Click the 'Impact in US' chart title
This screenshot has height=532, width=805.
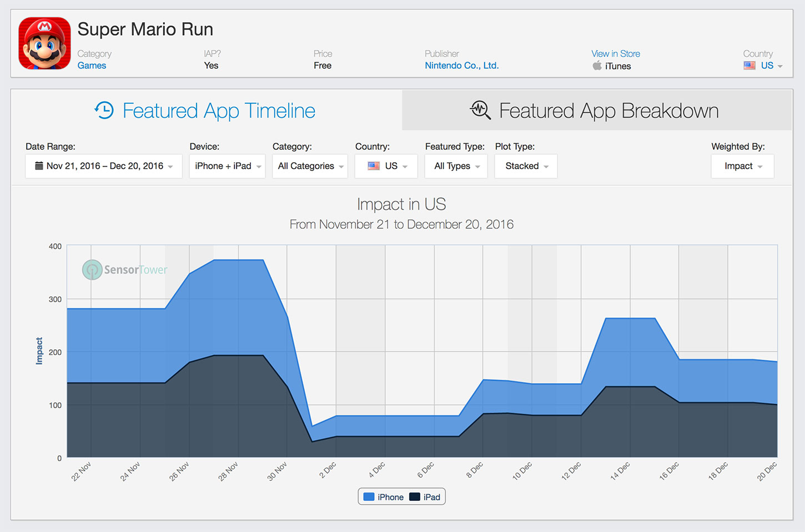(401, 204)
